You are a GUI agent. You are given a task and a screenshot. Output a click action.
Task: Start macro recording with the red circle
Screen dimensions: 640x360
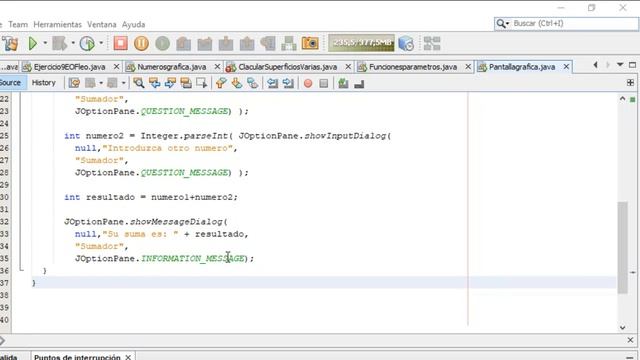308,83
